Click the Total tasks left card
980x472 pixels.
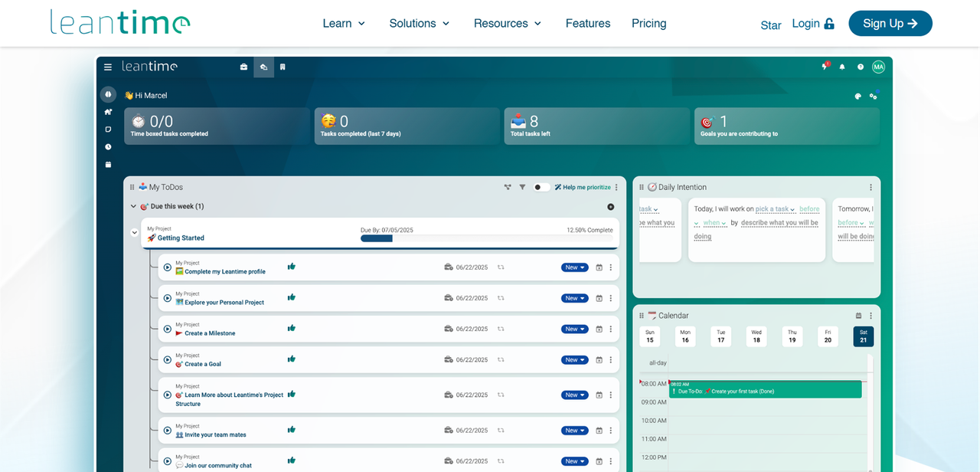click(596, 126)
